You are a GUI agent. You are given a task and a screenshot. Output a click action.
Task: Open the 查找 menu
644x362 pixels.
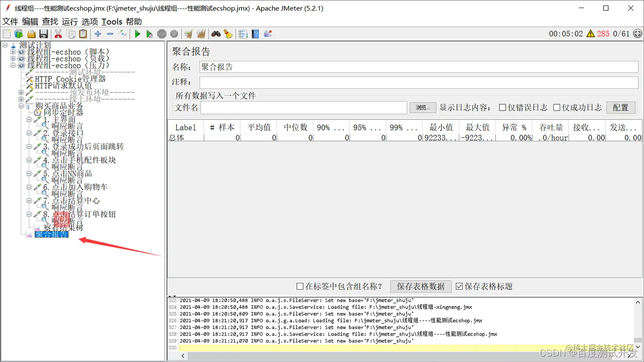(50, 22)
